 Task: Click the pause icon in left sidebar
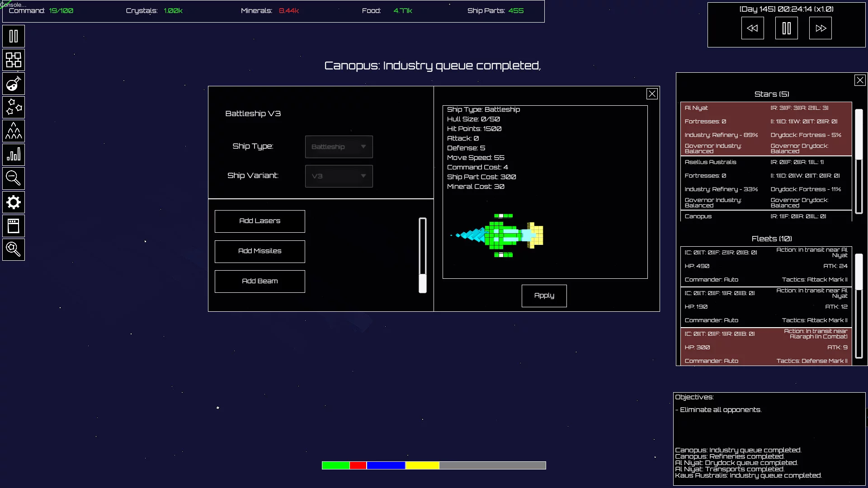tap(14, 36)
